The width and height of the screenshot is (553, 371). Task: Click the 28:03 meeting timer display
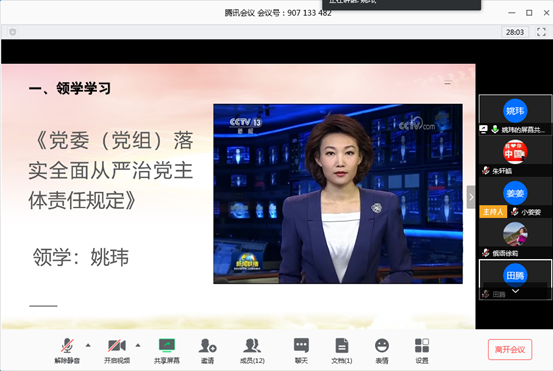515,32
